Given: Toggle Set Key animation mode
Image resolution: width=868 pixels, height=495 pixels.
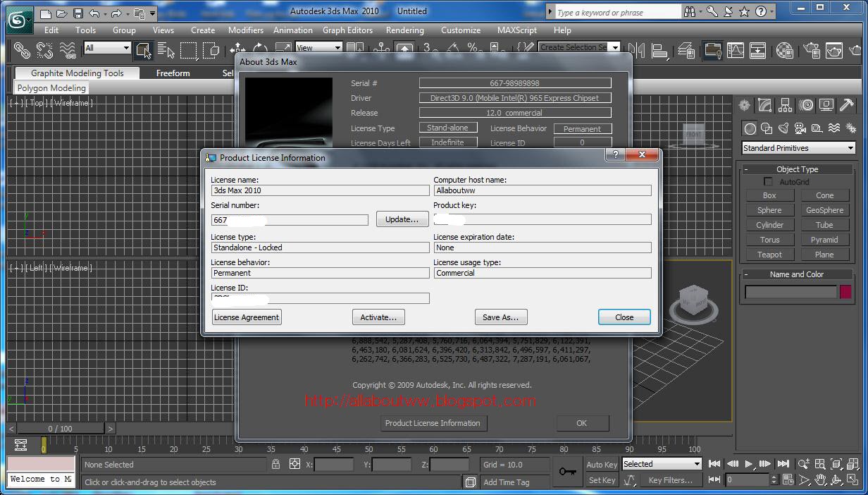Looking at the screenshot, I should (x=602, y=480).
